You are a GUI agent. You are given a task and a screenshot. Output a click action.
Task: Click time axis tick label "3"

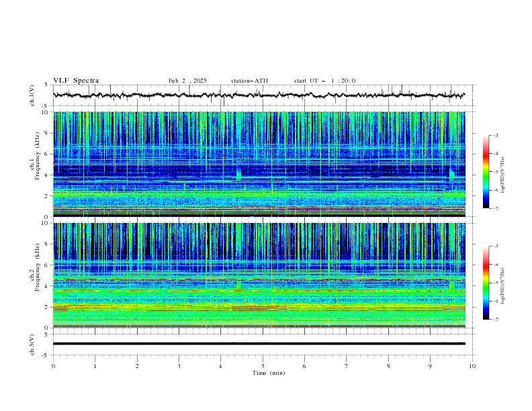pyautogui.click(x=179, y=366)
